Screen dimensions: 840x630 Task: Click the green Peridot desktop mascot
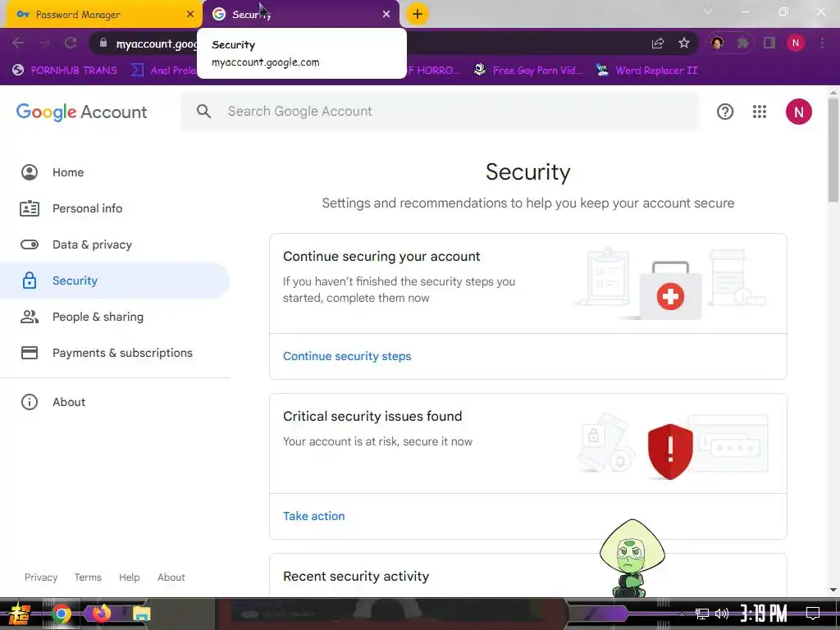click(x=632, y=558)
